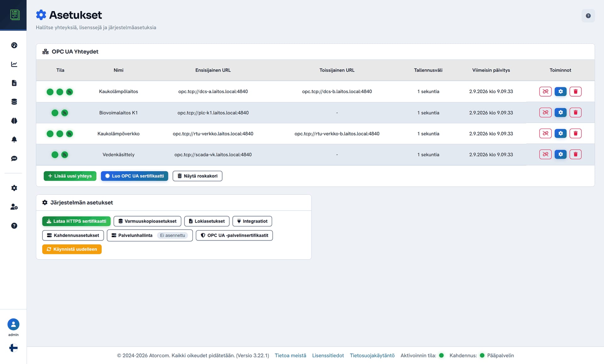The height and width of the screenshot is (364, 604).
Task: Click the admin user avatar
Action: [14, 324]
